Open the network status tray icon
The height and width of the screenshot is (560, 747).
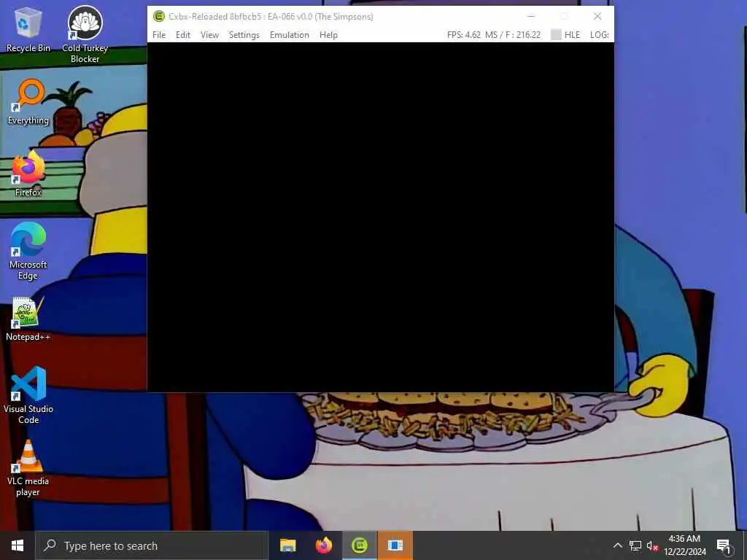(x=635, y=545)
